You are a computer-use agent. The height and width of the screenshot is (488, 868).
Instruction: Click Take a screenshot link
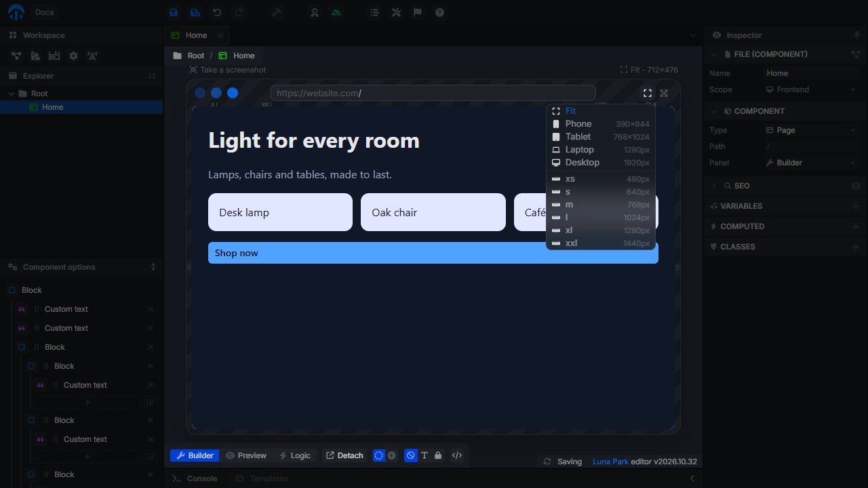[x=227, y=70]
